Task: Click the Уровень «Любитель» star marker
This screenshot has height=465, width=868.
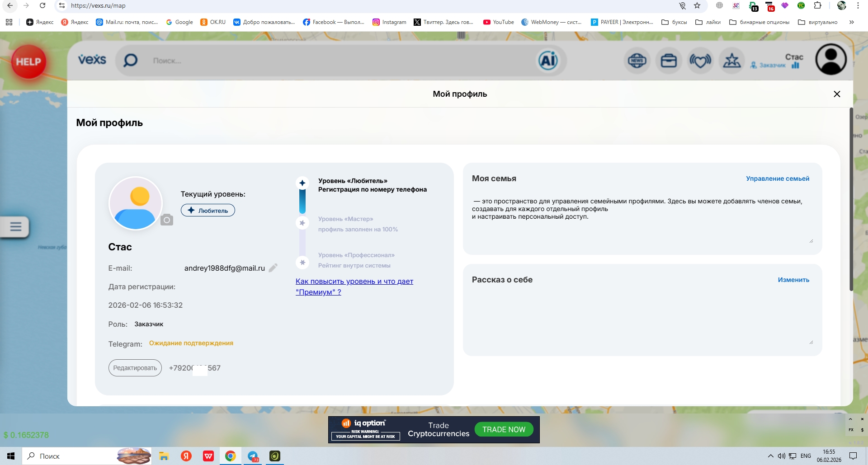Action: pyautogui.click(x=302, y=183)
